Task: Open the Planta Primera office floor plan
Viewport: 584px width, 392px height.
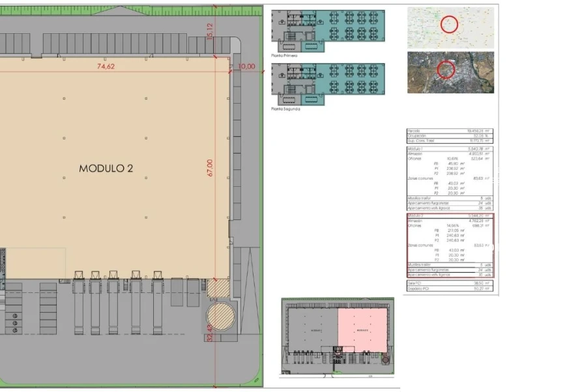Action: pyautogui.click(x=328, y=30)
